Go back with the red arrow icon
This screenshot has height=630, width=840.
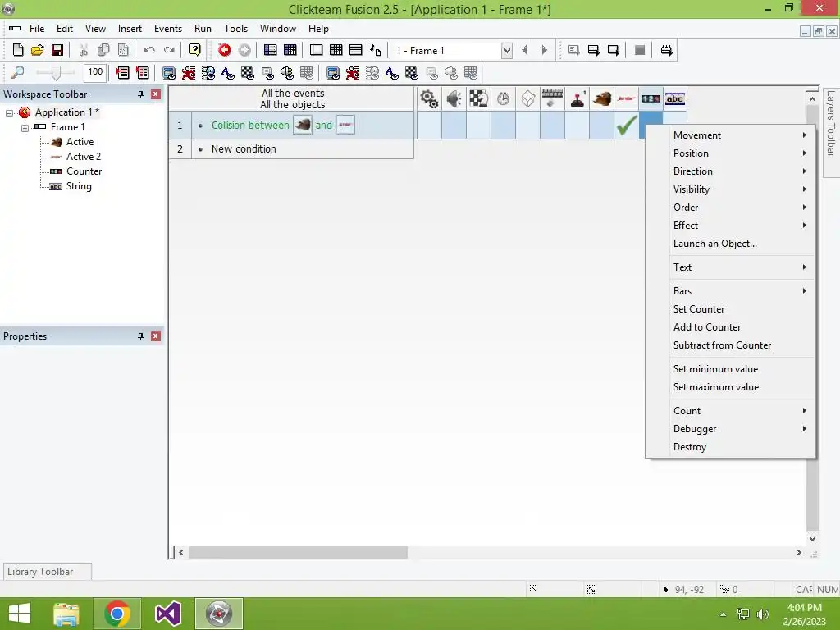(225, 50)
